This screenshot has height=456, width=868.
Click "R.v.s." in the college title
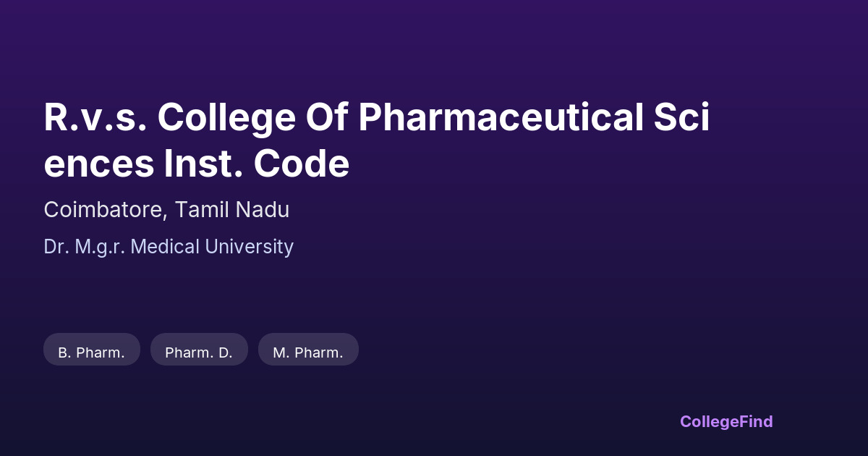click(x=95, y=117)
